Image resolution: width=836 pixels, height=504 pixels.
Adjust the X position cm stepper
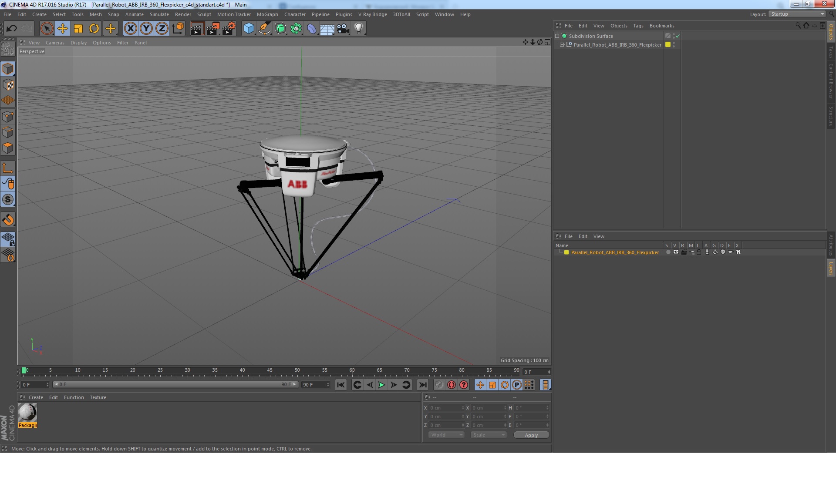pos(463,408)
